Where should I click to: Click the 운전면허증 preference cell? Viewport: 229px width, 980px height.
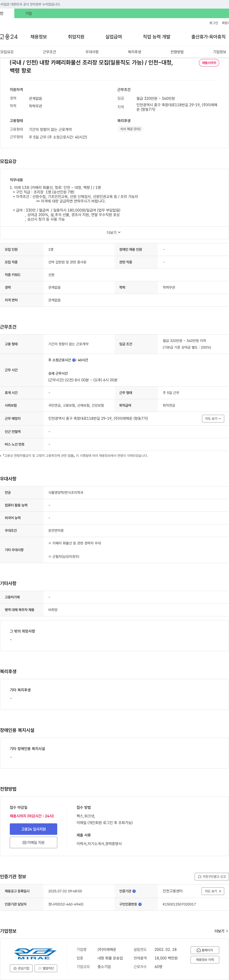(x=56, y=530)
